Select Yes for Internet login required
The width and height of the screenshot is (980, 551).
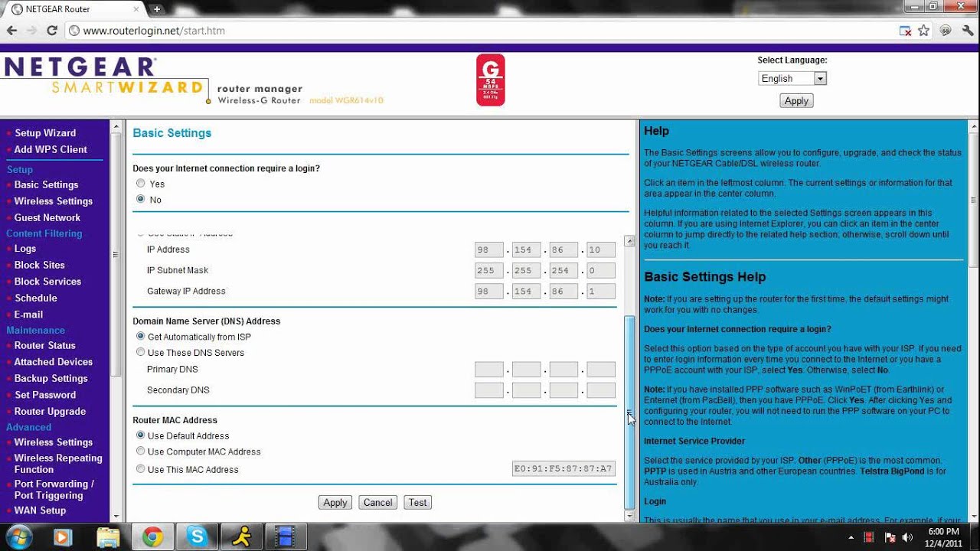click(140, 184)
